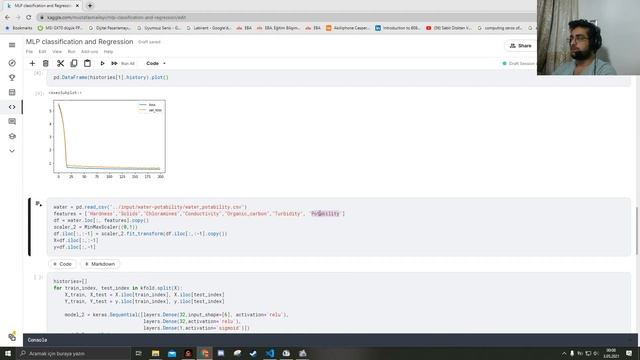Click the bottom-left sidebar notifications icon
Viewport: 640px width, 360px height.
12,336
